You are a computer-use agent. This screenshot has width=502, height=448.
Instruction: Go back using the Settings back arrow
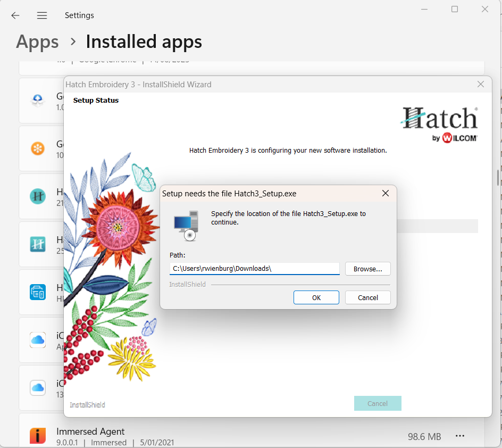15,15
